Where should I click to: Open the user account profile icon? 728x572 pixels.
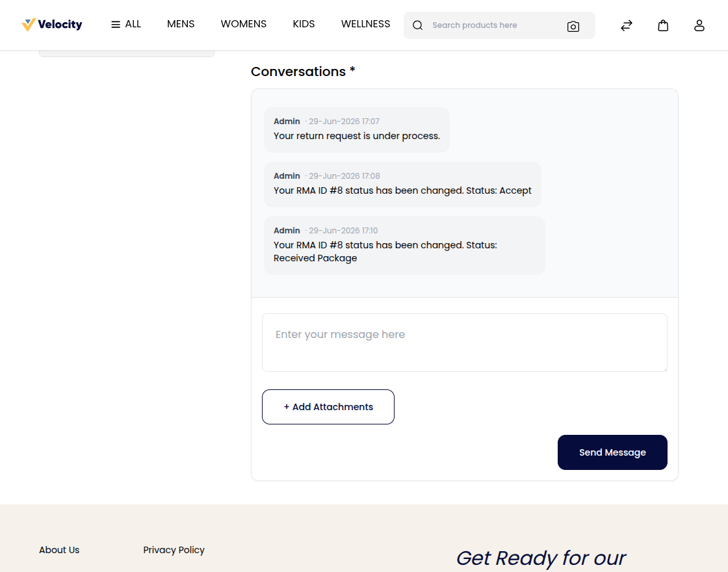[x=699, y=25]
